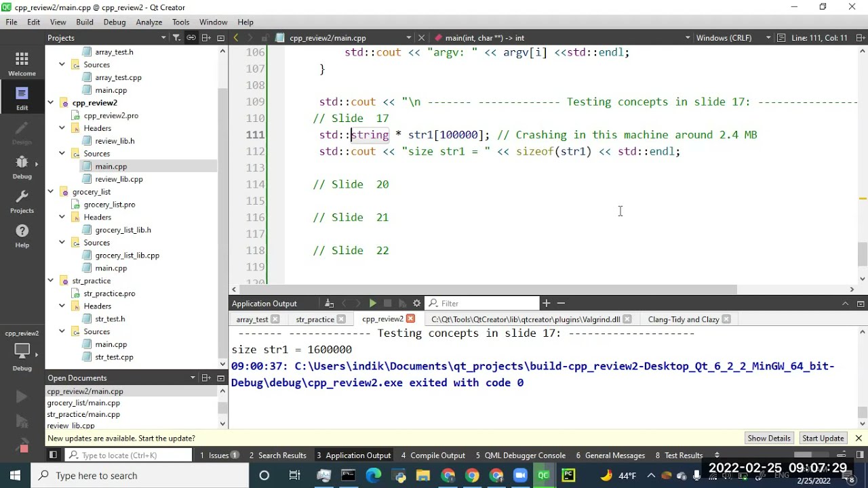Open the Analyze menu

(149, 22)
